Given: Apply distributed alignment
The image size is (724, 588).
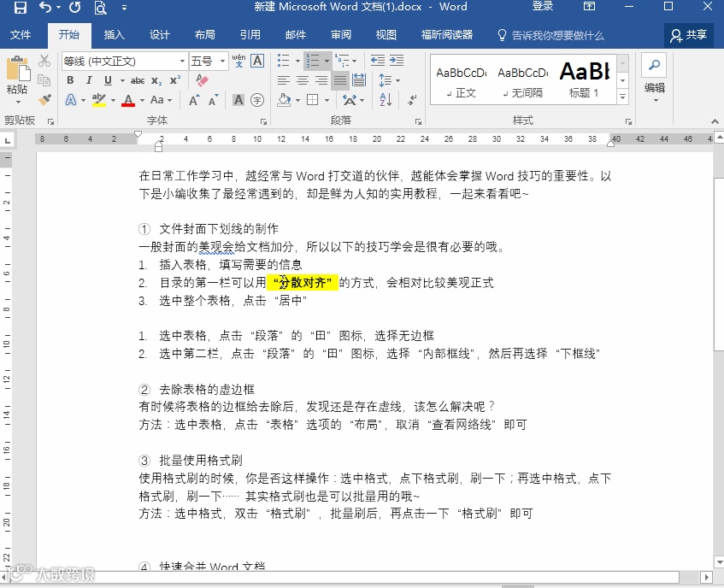Looking at the screenshot, I should (x=359, y=80).
